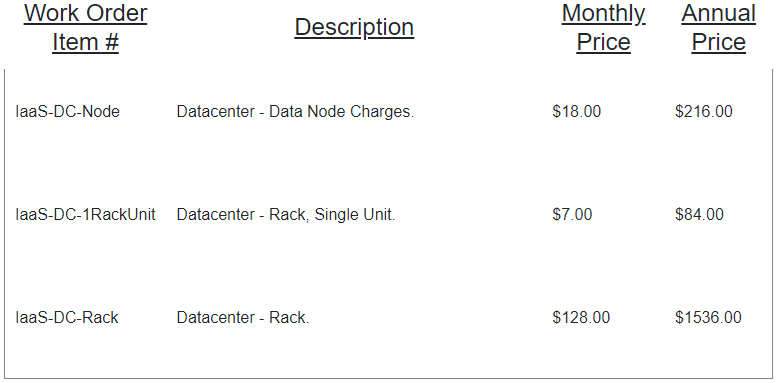The width and height of the screenshot is (777, 383).
Task: Click the Rack, Single Unit description
Action: point(286,215)
